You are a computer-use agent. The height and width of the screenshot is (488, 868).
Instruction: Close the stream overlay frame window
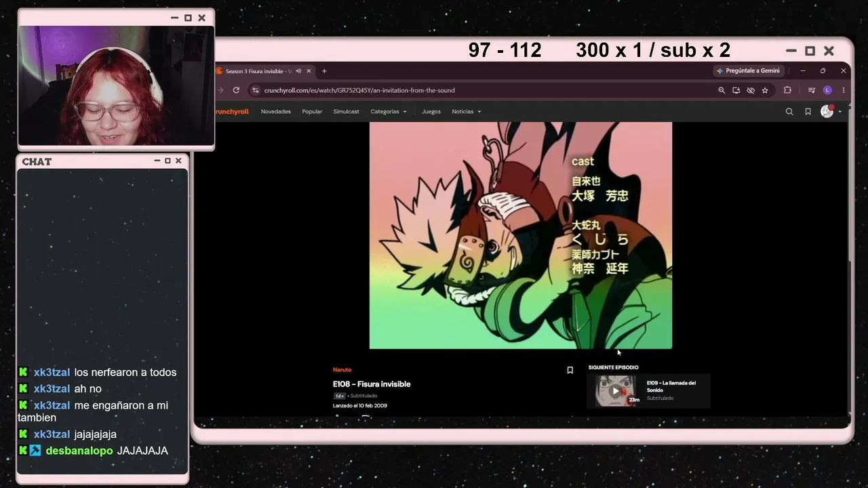tap(829, 51)
